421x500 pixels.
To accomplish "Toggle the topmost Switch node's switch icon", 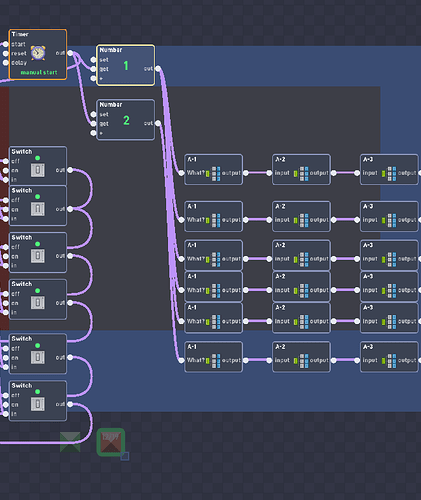I will click(x=38, y=170).
